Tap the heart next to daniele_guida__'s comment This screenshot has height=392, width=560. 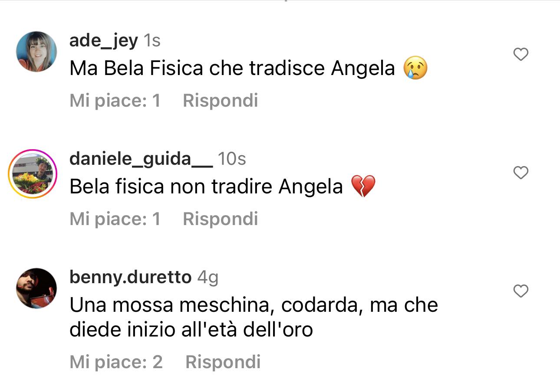point(520,173)
